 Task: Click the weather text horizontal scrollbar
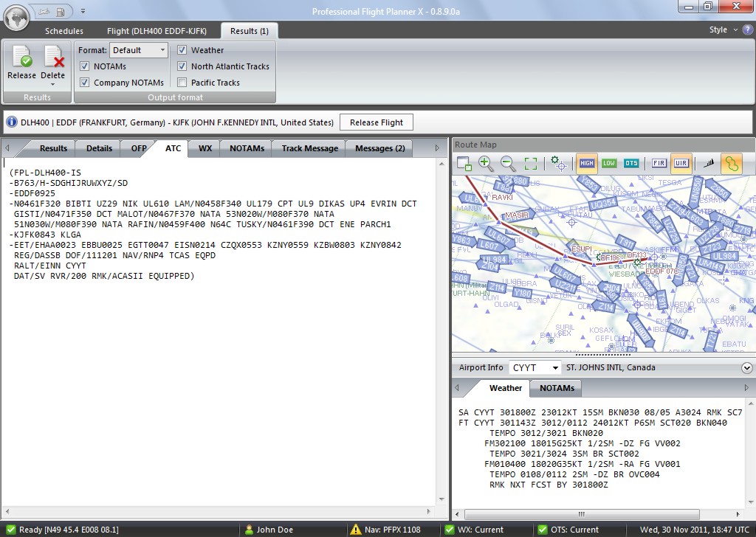click(582, 514)
